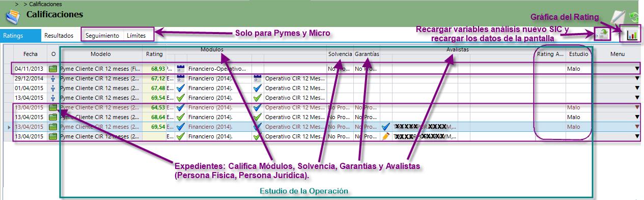This screenshot has height=200, width=644.
Task: Click blue check beside Financiero (2014) in 01/04/2015 row
Action: (180, 88)
